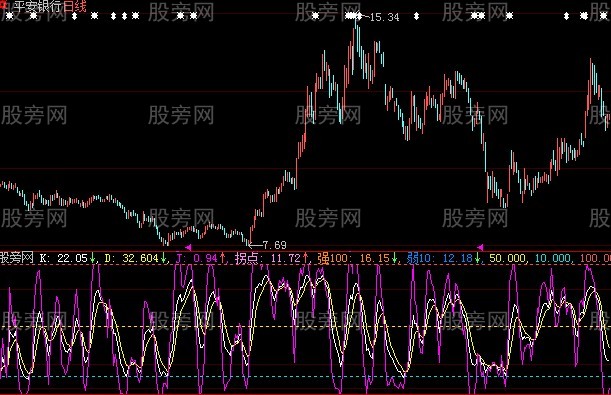Click the magenta triangle marker nearest the 7.69 label

(x=188, y=247)
